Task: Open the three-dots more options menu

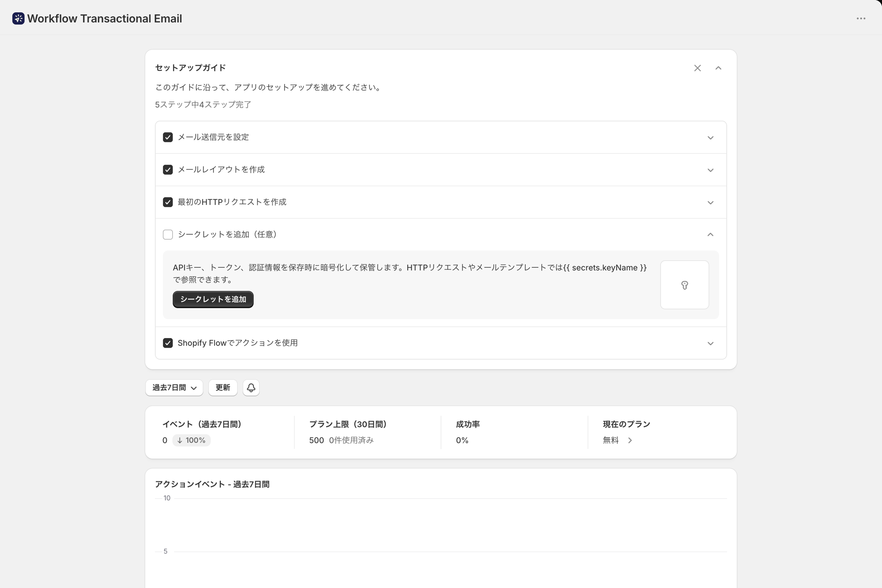Action: tap(861, 18)
